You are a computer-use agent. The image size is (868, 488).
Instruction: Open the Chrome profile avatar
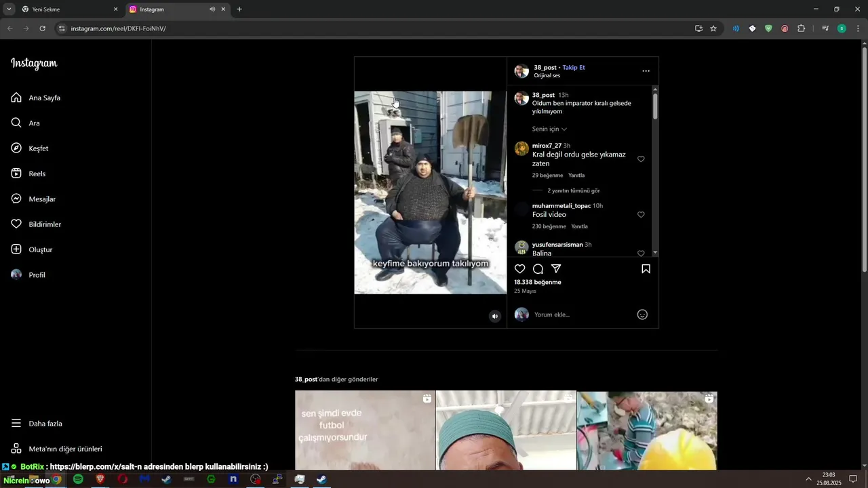842,28
